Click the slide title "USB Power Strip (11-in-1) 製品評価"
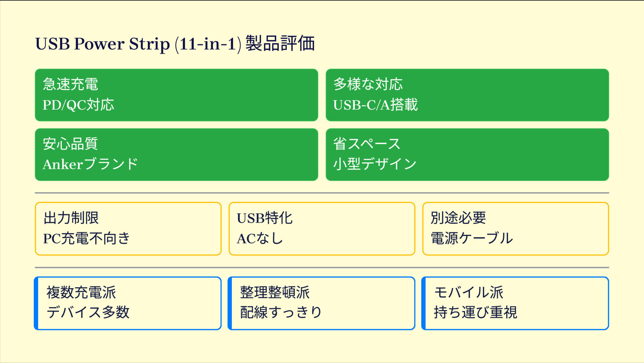 pos(175,44)
